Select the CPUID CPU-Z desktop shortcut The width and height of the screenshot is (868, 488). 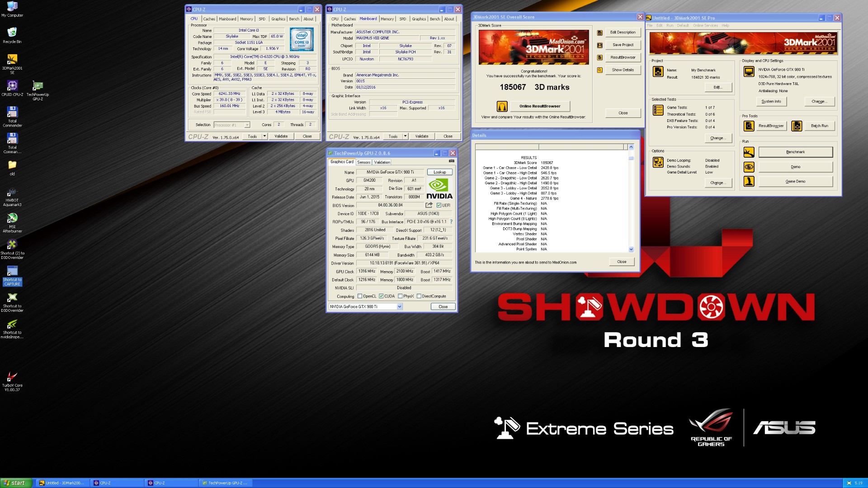pyautogui.click(x=12, y=88)
